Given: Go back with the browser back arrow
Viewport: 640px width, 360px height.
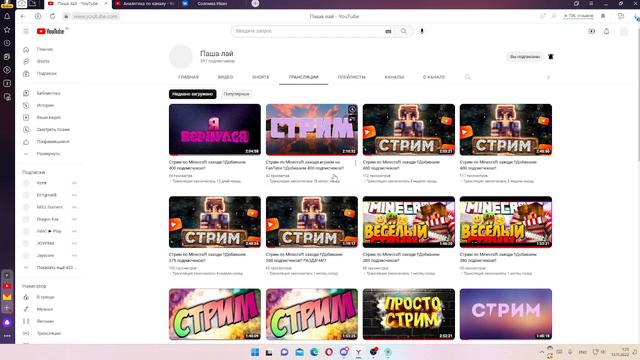Looking at the screenshot, I should 23,16.
